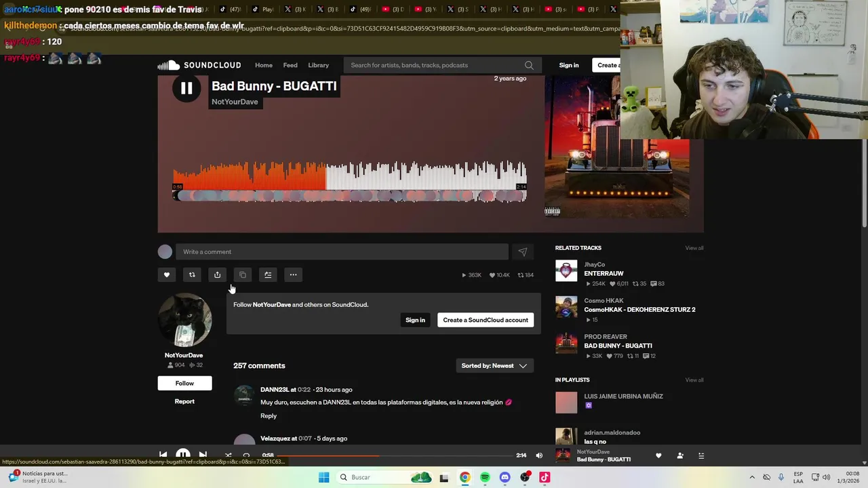
Task: Skip to next track in bottom player
Action: pyautogui.click(x=203, y=455)
